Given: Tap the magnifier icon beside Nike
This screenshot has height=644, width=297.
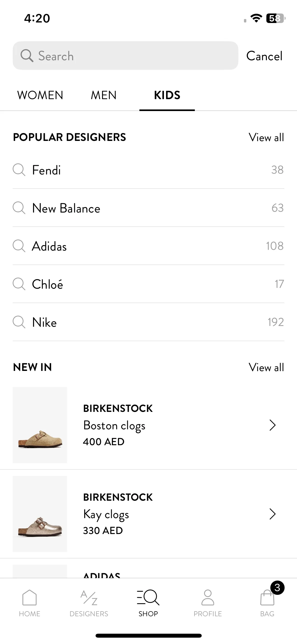Looking at the screenshot, I should pyautogui.click(x=19, y=322).
